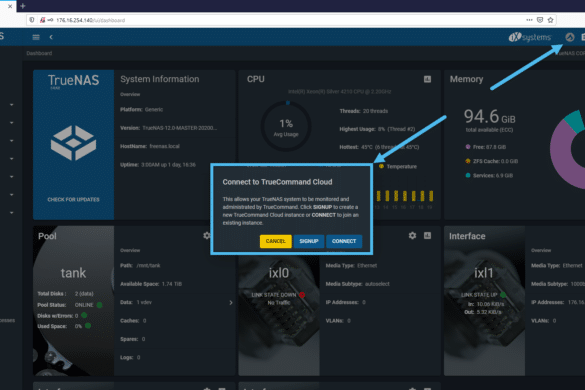Open CPU reports chart icon
Image resolution: width=585 pixels, height=390 pixels.
427,79
